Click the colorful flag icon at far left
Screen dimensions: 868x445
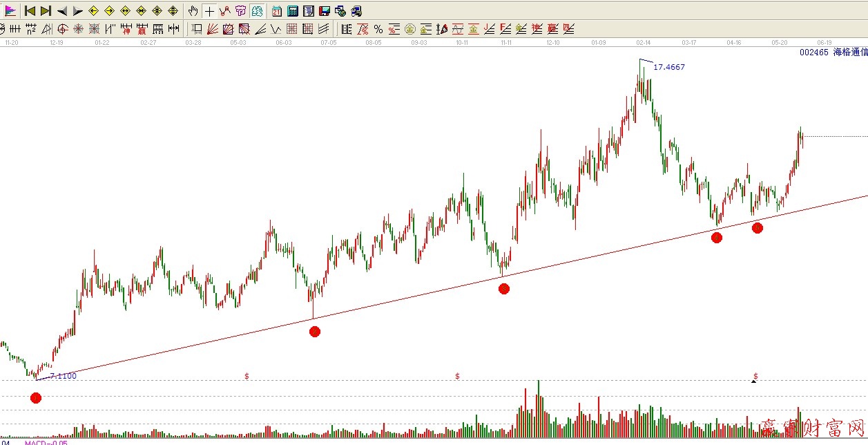click(x=10, y=11)
